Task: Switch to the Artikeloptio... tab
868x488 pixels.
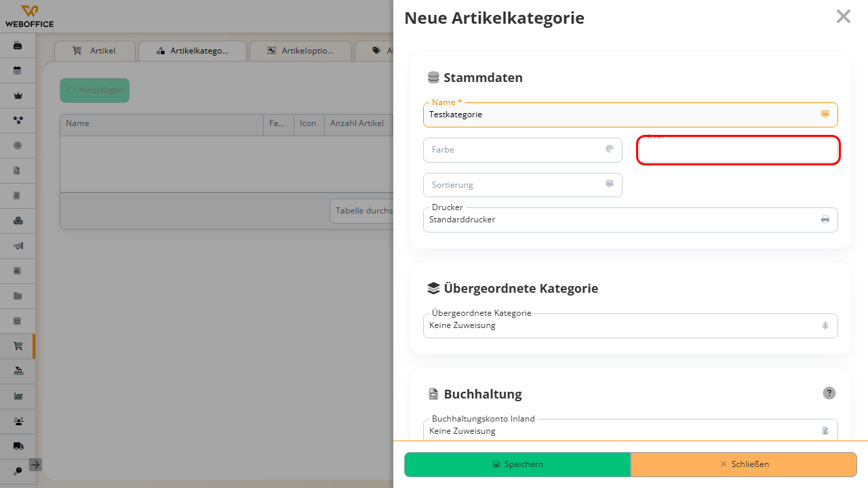Action: click(300, 51)
